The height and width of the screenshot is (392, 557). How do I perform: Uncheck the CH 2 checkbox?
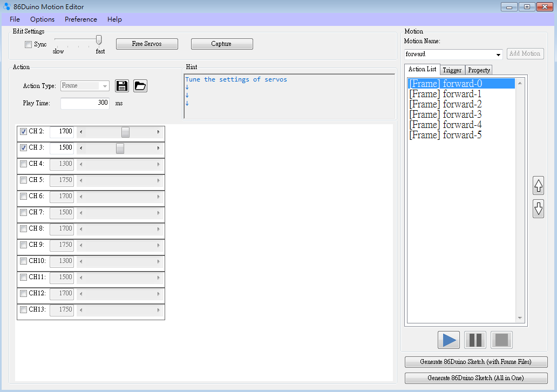23,132
